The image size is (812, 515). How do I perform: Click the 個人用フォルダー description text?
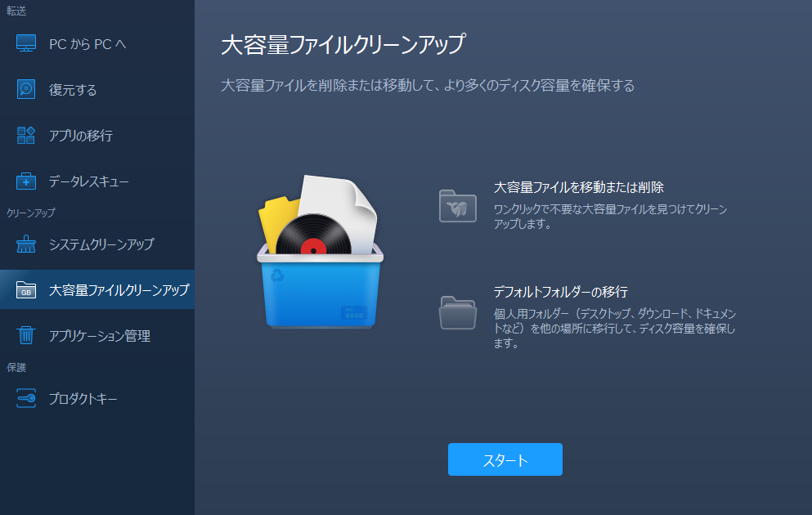point(615,328)
